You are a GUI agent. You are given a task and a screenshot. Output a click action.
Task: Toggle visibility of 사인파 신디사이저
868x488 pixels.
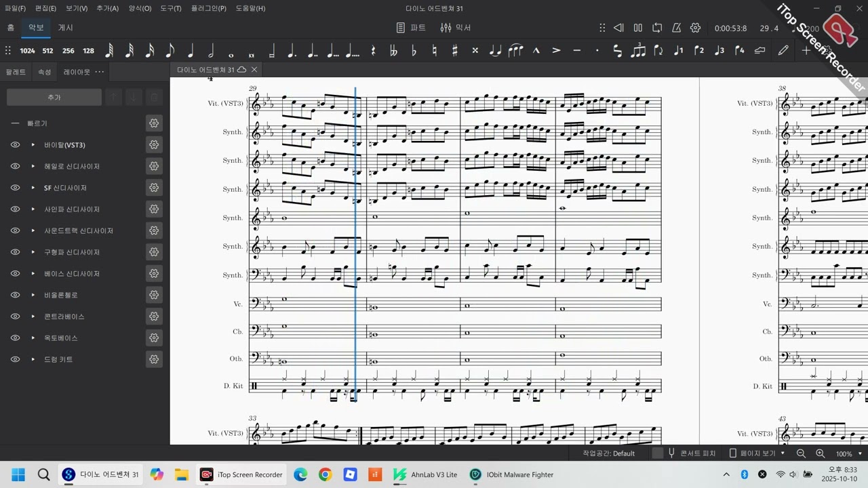point(15,209)
